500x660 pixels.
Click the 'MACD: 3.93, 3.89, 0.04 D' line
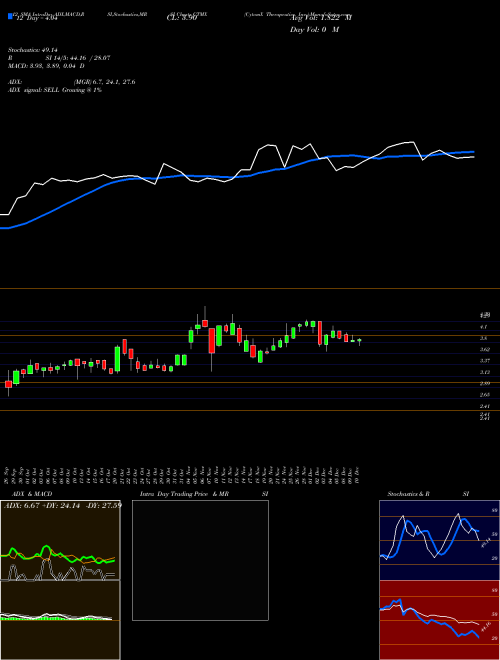click(x=46, y=66)
